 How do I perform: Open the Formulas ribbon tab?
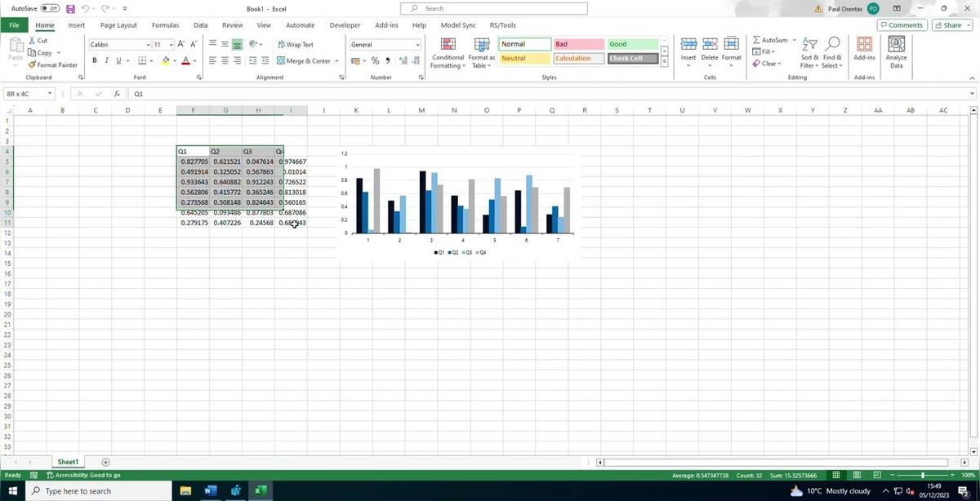coord(164,24)
